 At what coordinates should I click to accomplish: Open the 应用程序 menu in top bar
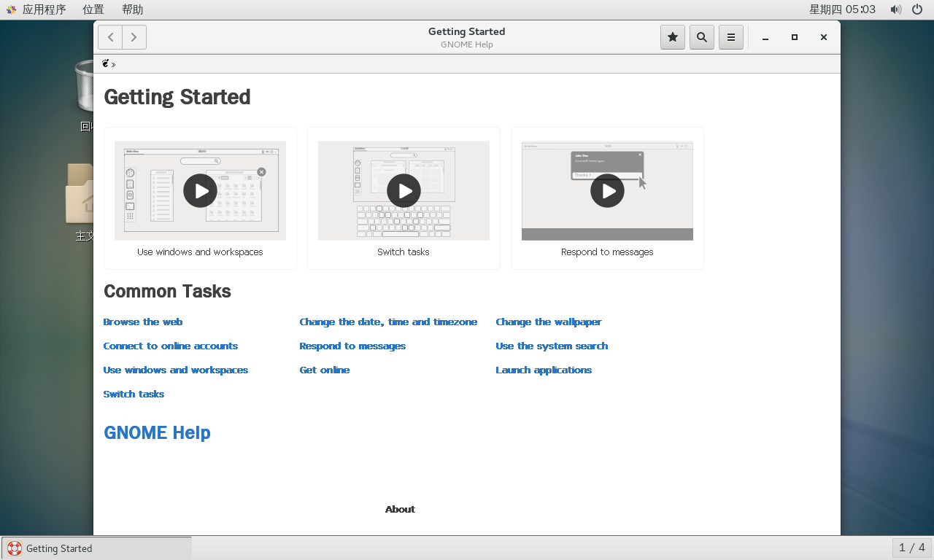[44, 9]
